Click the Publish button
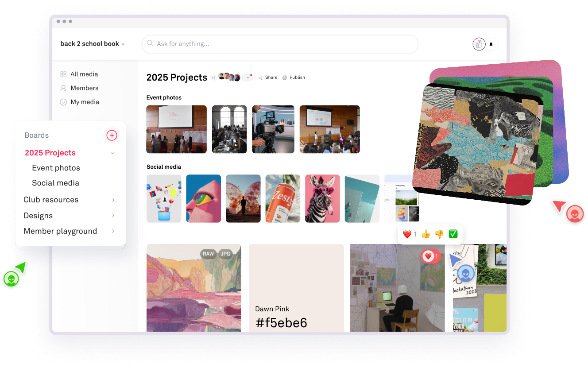The image size is (588, 368). (x=294, y=77)
